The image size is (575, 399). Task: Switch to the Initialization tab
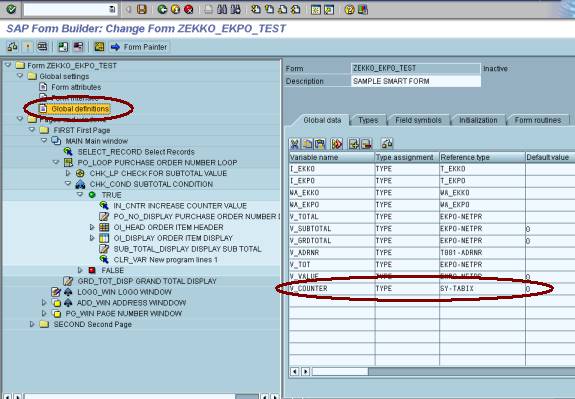[x=478, y=120]
